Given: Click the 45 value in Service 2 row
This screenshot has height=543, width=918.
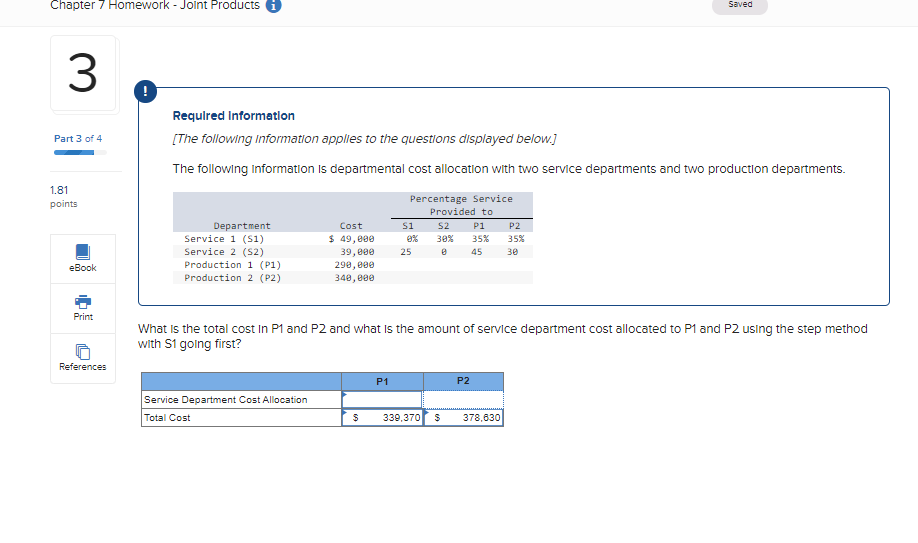Looking at the screenshot, I should click(x=477, y=252).
